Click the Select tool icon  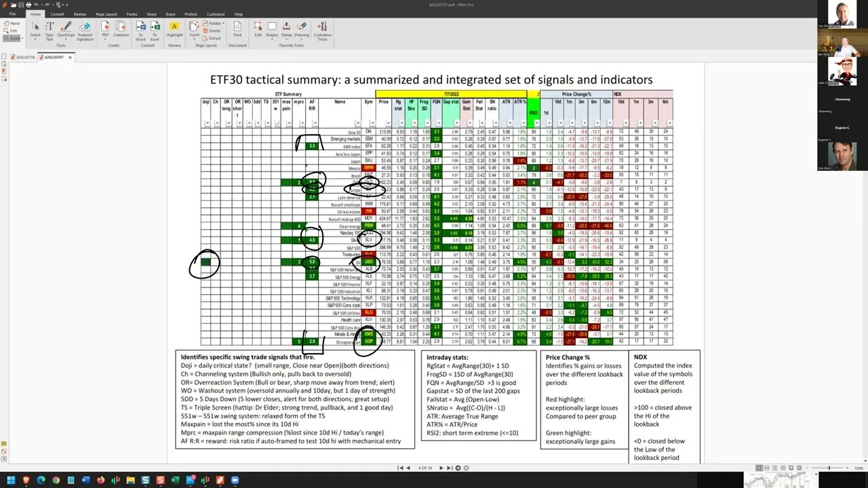point(35,29)
